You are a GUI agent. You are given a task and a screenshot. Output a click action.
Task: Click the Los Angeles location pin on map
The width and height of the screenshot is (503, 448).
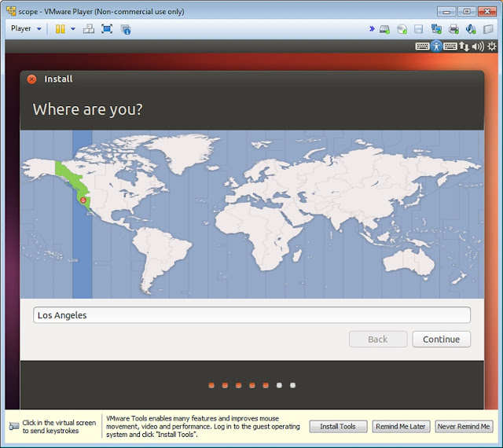[83, 200]
